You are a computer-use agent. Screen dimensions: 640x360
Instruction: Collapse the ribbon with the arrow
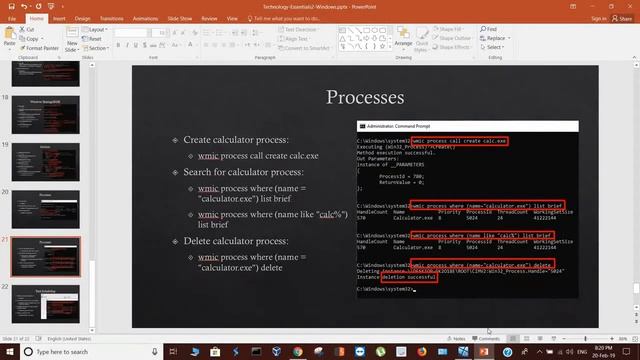634,58
